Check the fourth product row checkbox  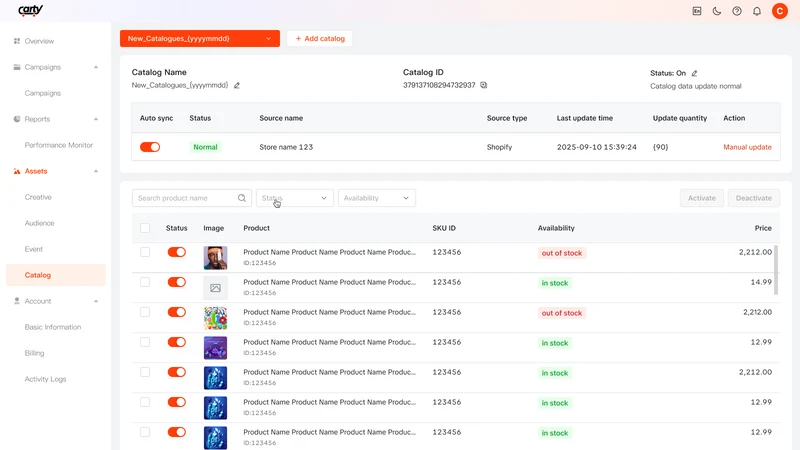[x=145, y=342]
